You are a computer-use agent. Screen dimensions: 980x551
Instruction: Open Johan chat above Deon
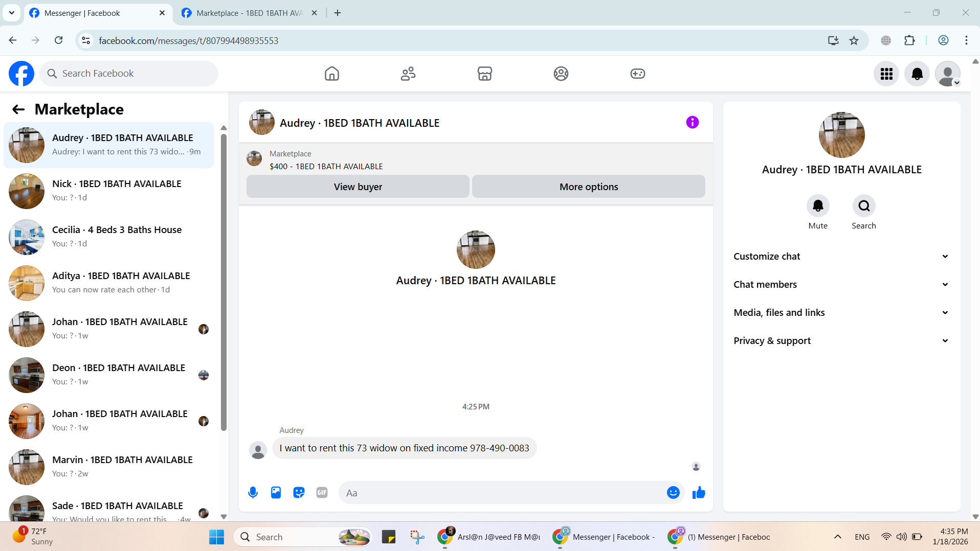click(108, 329)
